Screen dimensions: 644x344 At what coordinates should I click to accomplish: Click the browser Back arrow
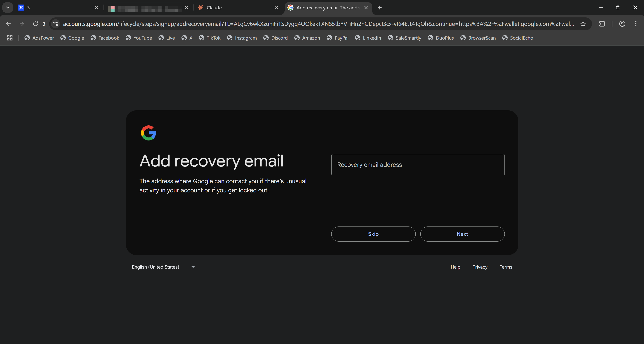point(8,24)
